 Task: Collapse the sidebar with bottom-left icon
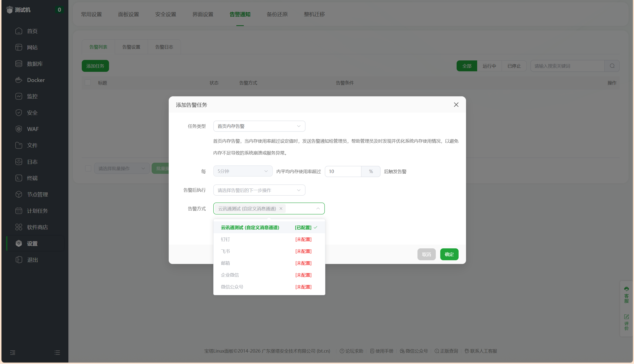click(13, 353)
